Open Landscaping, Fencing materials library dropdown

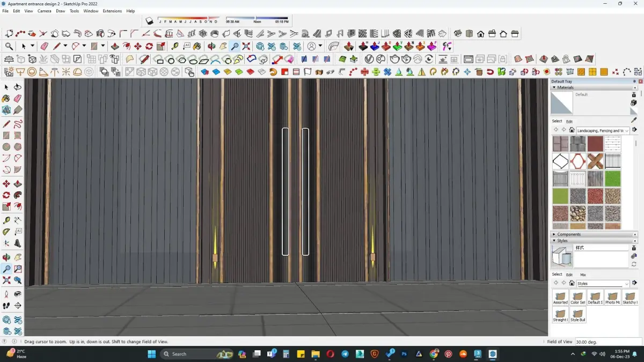coord(603,130)
